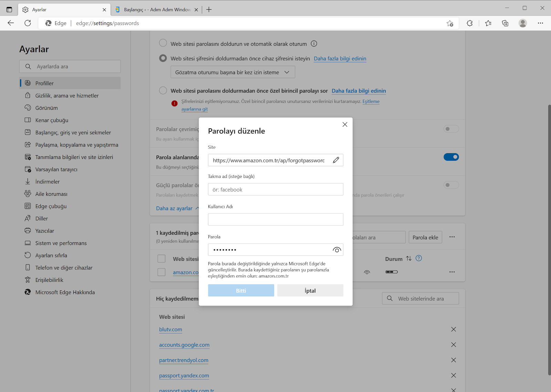The height and width of the screenshot is (392, 551).
Task: Open Favorites list icon
Action: pos(488,23)
